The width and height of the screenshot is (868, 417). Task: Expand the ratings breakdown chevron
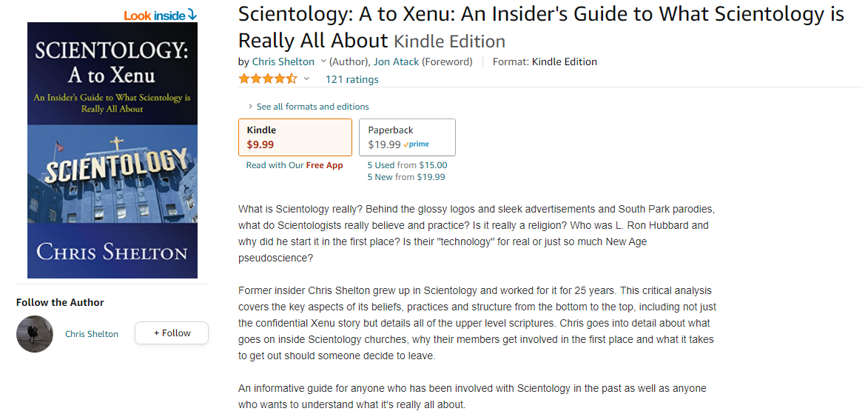tap(306, 79)
